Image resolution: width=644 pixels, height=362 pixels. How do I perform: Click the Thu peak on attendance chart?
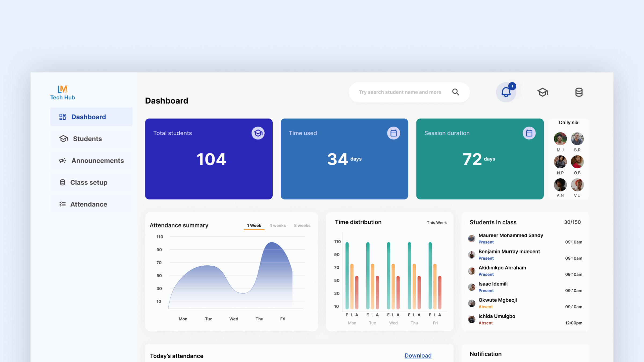pos(272,243)
